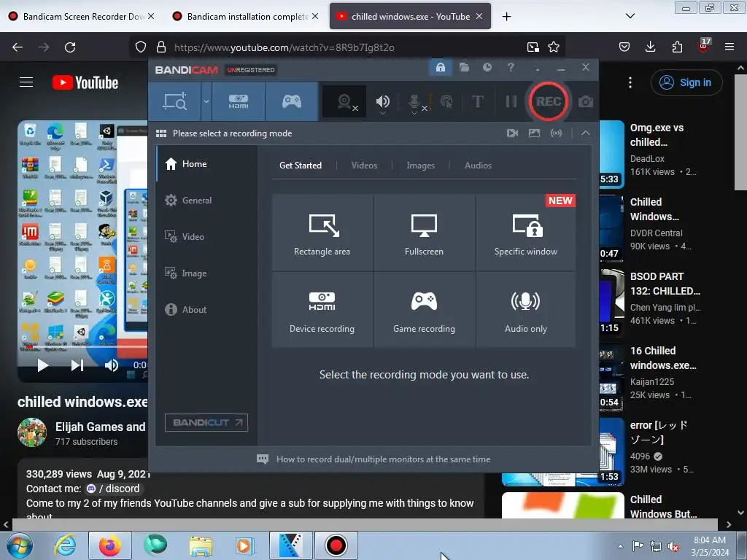Open General settings in Bandicam sidebar

coord(206,200)
